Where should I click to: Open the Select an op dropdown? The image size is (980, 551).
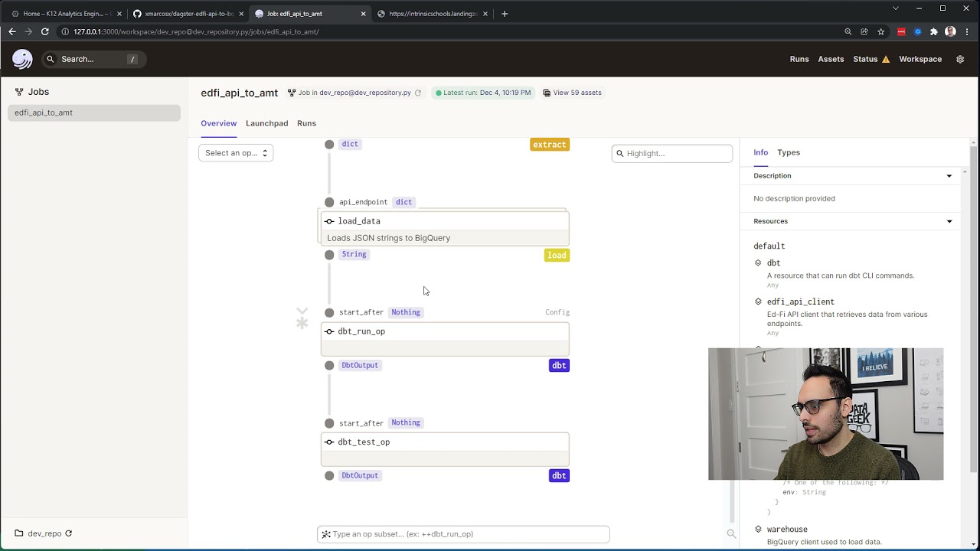236,153
